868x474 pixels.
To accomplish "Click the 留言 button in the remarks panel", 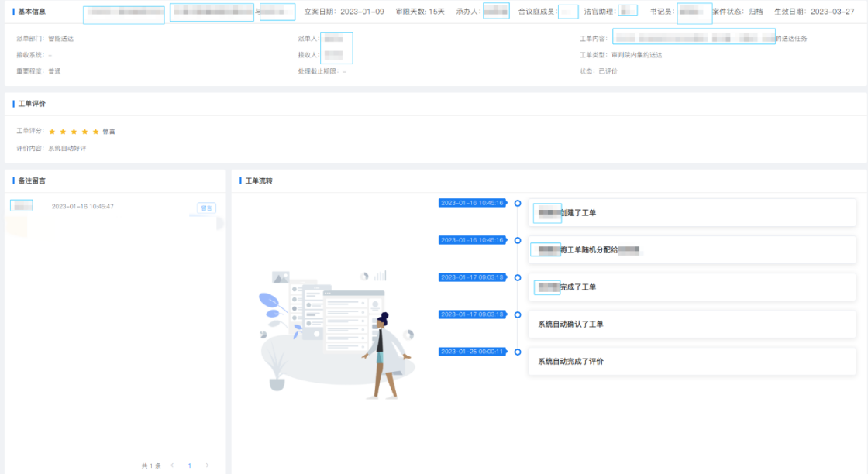I will tap(206, 208).
